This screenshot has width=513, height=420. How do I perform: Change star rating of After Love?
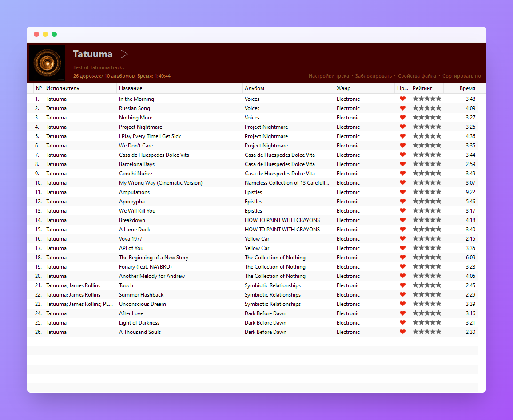(x=427, y=313)
